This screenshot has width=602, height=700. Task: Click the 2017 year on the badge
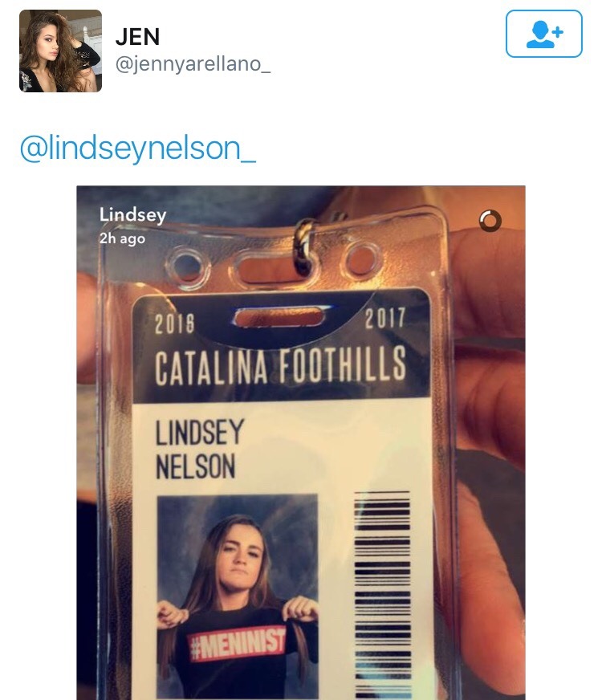(x=385, y=318)
